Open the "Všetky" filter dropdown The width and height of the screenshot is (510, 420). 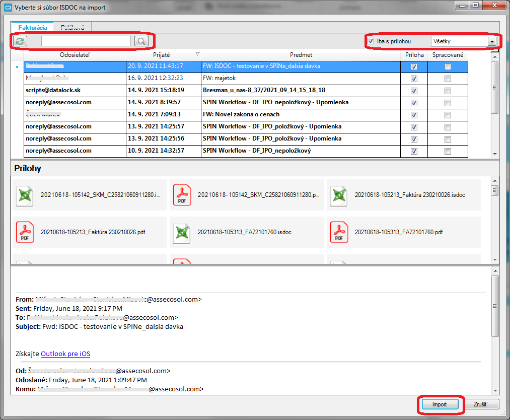coord(492,41)
